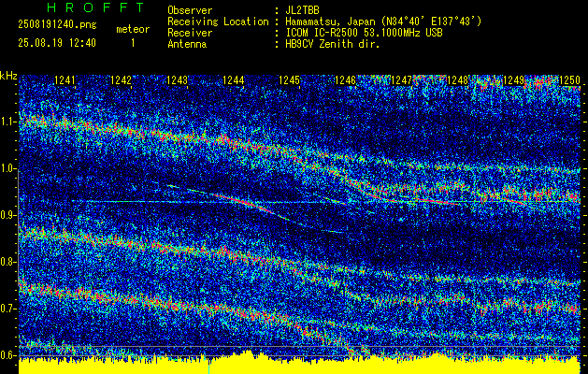This screenshot has height=374, width=588.
Task: Click the date stamp 25.08.19 12:40
Action: 57,43
